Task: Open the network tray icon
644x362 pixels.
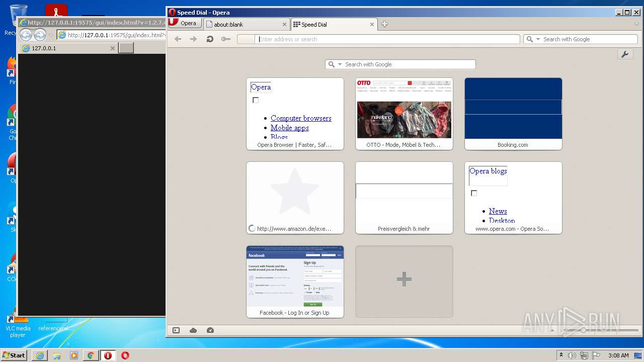Action: [584, 355]
